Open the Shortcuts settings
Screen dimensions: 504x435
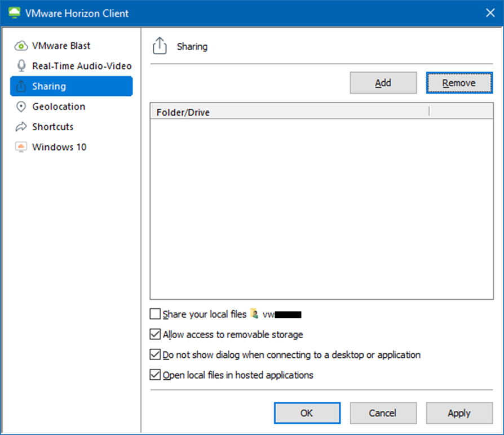pos(72,127)
